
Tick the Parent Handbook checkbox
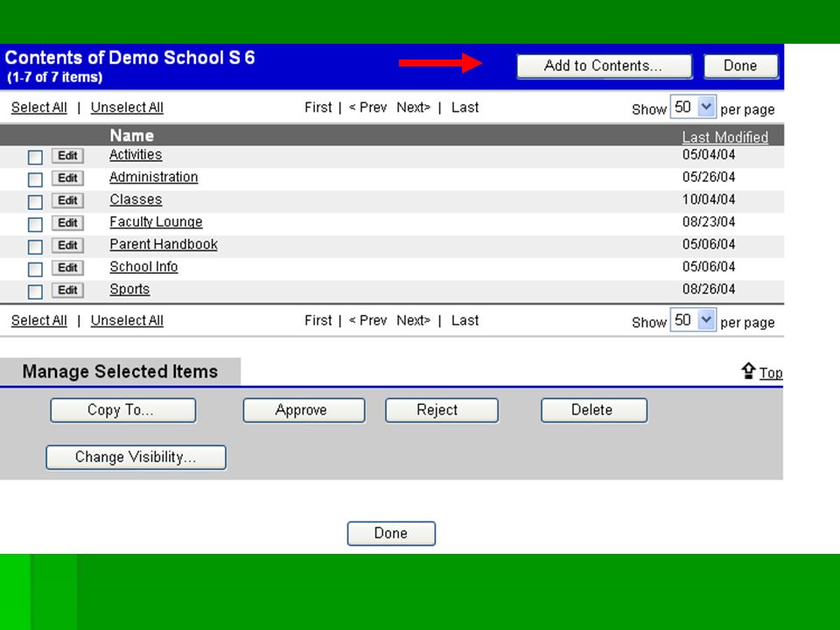point(35,247)
